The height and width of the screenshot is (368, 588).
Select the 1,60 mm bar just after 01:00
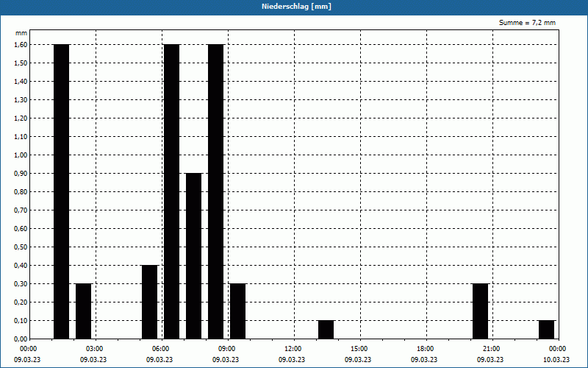tap(62, 191)
